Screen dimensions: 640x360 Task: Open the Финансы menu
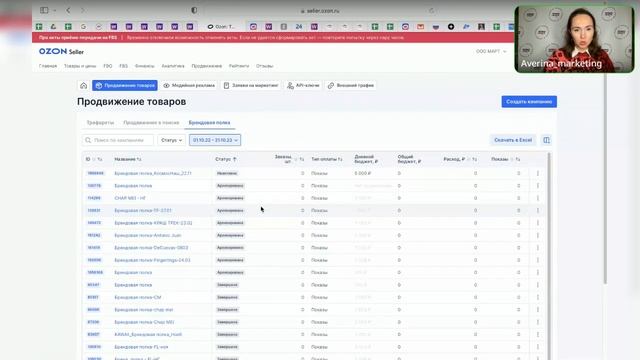point(144,66)
